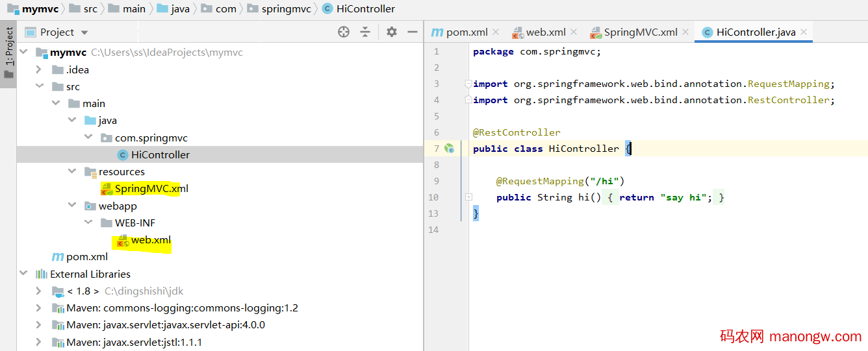This screenshot has width=868, height=351.
Task: Collapse the import block fold marker at line 3
Action: [x=468, y=84]
